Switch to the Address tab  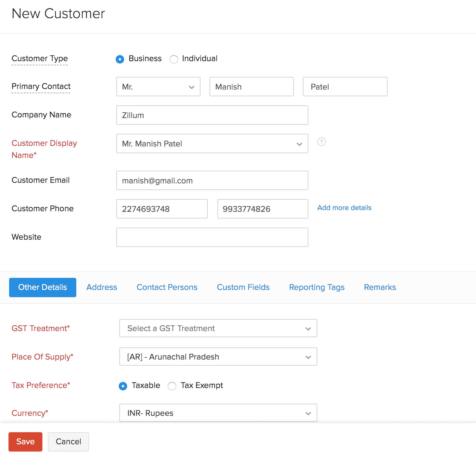[x=102, y=287]
